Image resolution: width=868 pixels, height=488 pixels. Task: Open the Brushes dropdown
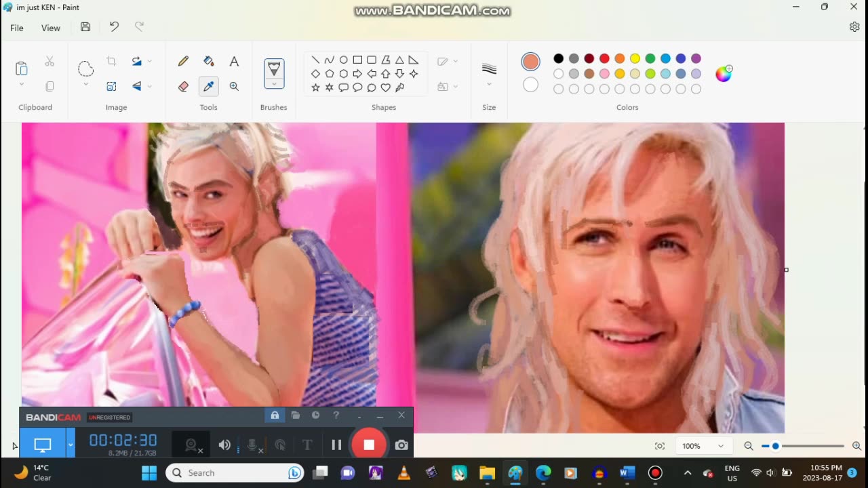tap(274, 84)
